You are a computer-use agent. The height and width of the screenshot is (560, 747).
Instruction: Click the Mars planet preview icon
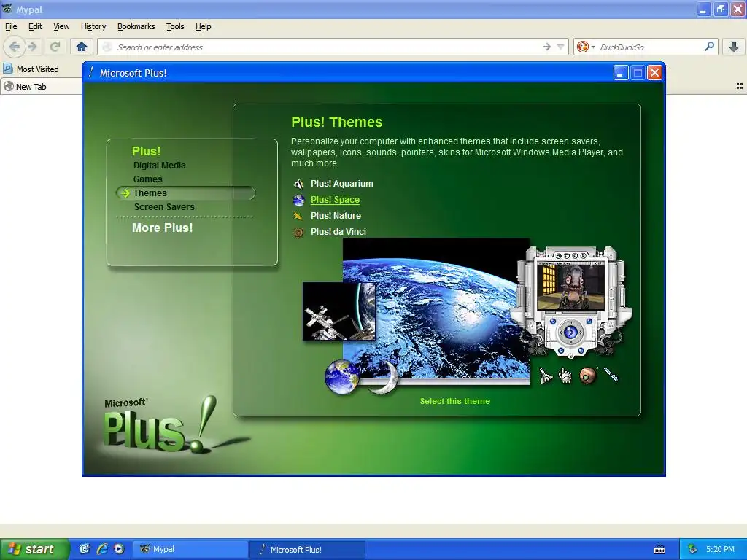[x=588, y=376]
